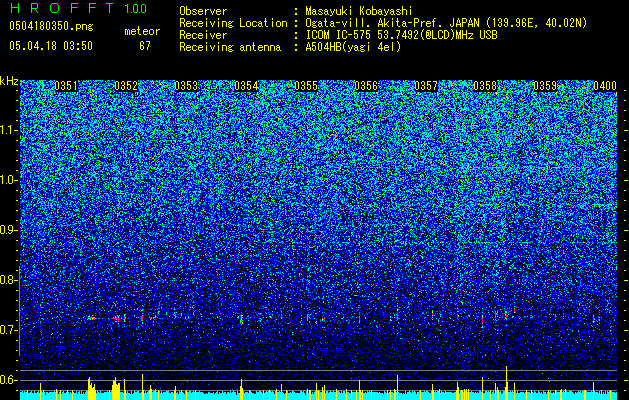Click the tallest yellow peak near 0358
Viewport: 629px width, 400px height.
(506, 383)
